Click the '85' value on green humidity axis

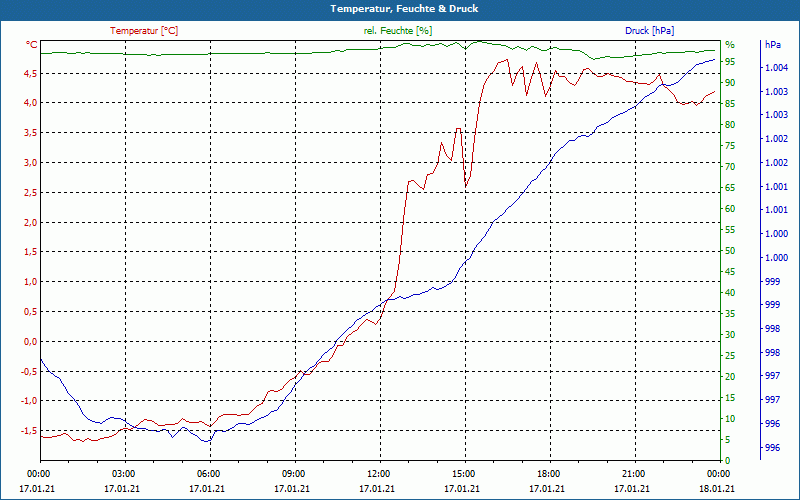point(730,104)
